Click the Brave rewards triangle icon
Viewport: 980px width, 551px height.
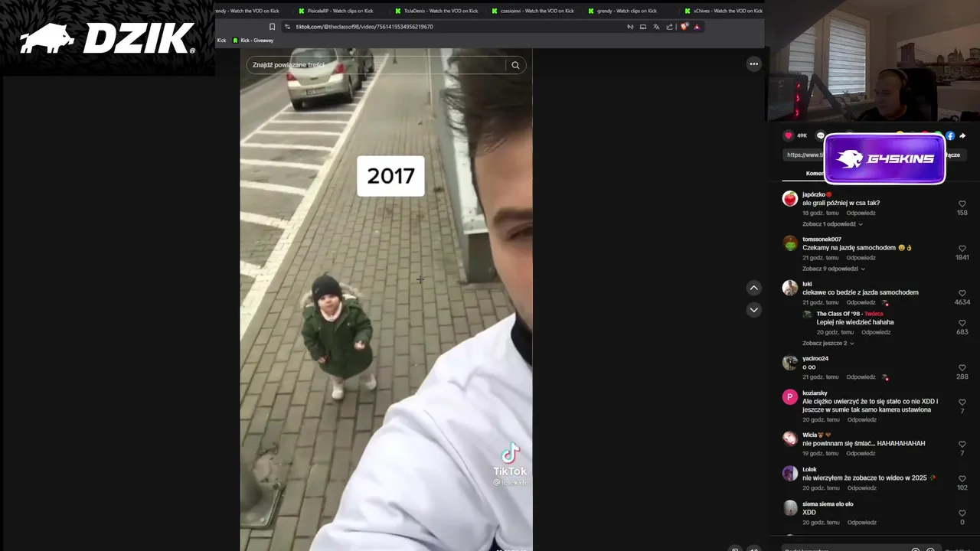697,27
